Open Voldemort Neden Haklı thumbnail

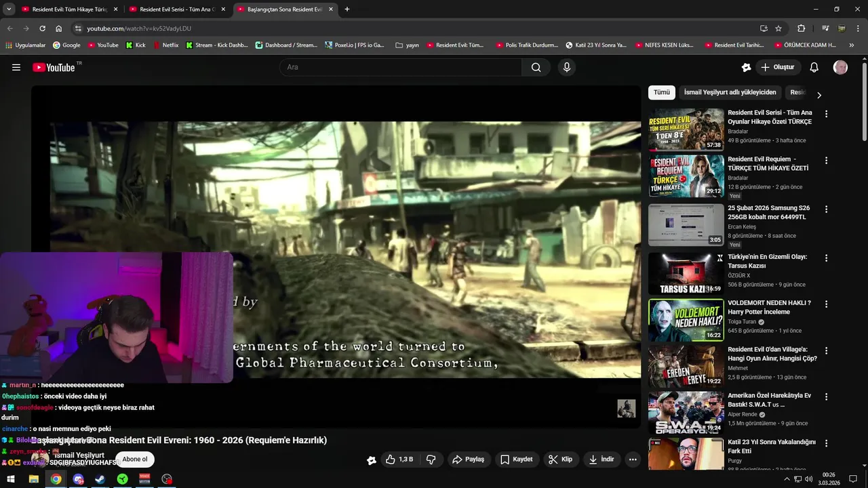[686, 320]
